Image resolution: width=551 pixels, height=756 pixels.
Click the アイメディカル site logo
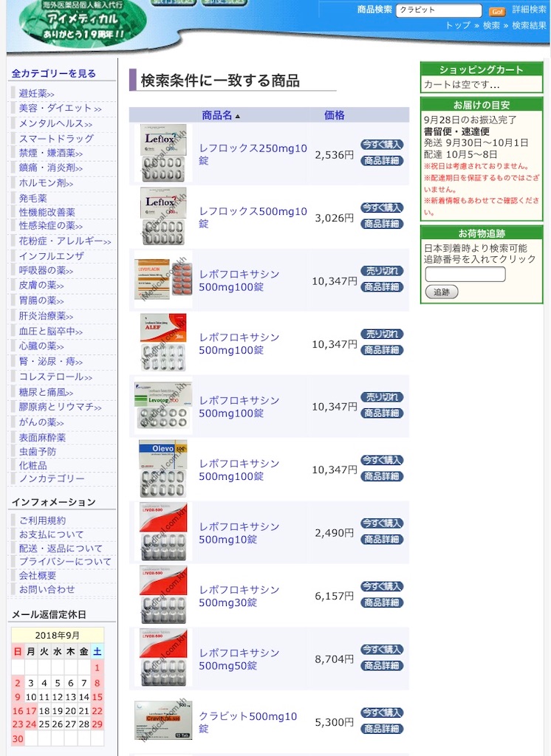[83, 21]
